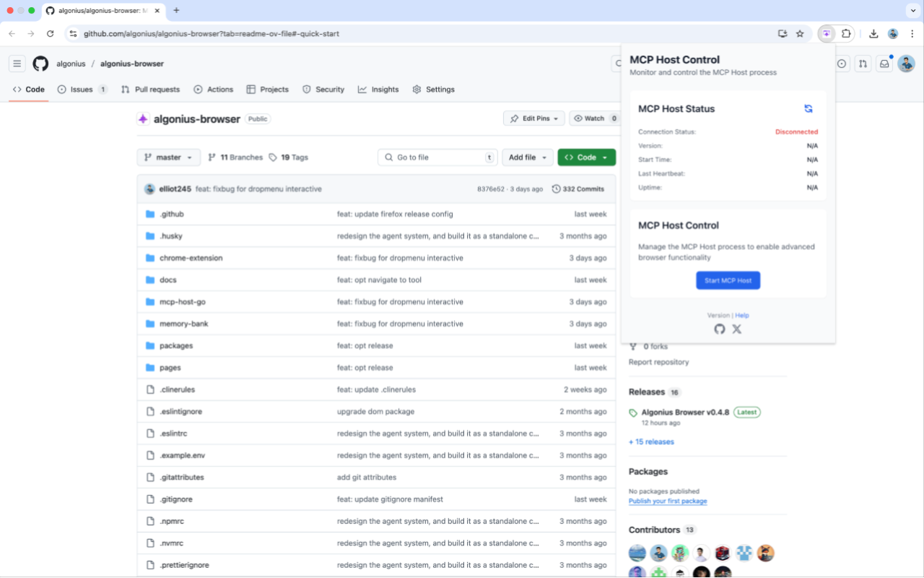Open the Chrome profile avatar

tap(893, 33)
